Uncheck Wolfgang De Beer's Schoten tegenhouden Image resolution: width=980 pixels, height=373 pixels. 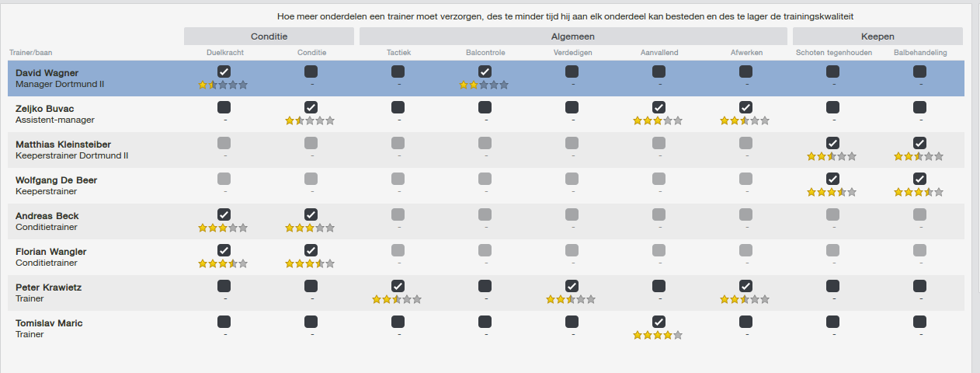[832, 179]
